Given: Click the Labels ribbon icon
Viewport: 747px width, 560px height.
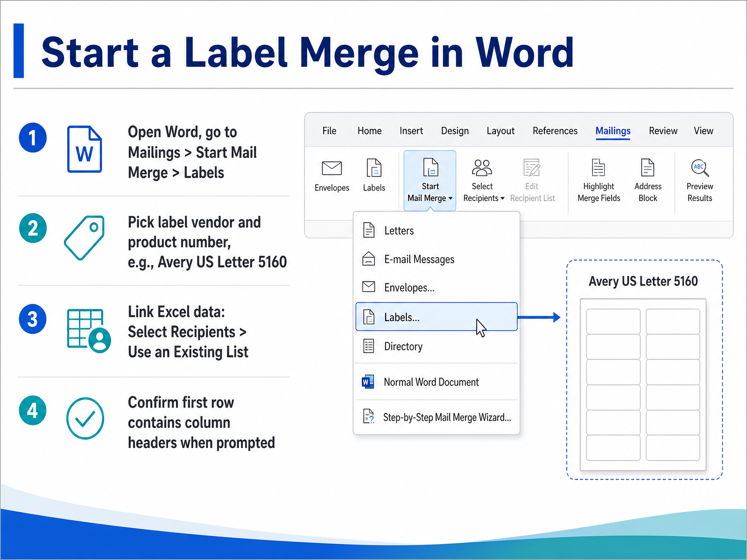Looking at the screenshot, I should pos(374,168).
